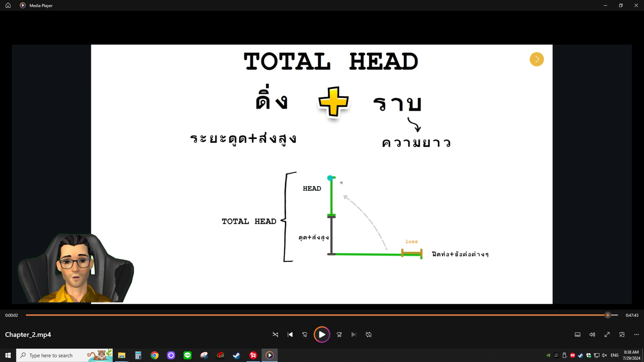
Task: Open LINE app from taskbar
Action: (x=187, y=355)
